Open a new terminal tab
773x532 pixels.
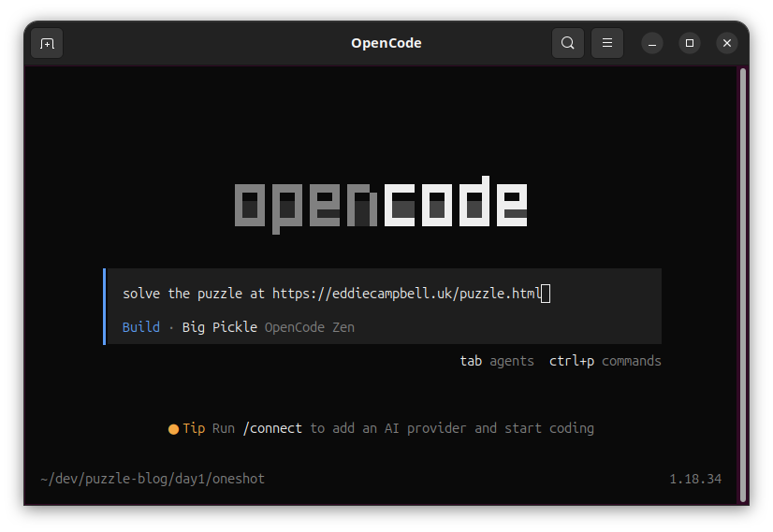click(47, 43)
